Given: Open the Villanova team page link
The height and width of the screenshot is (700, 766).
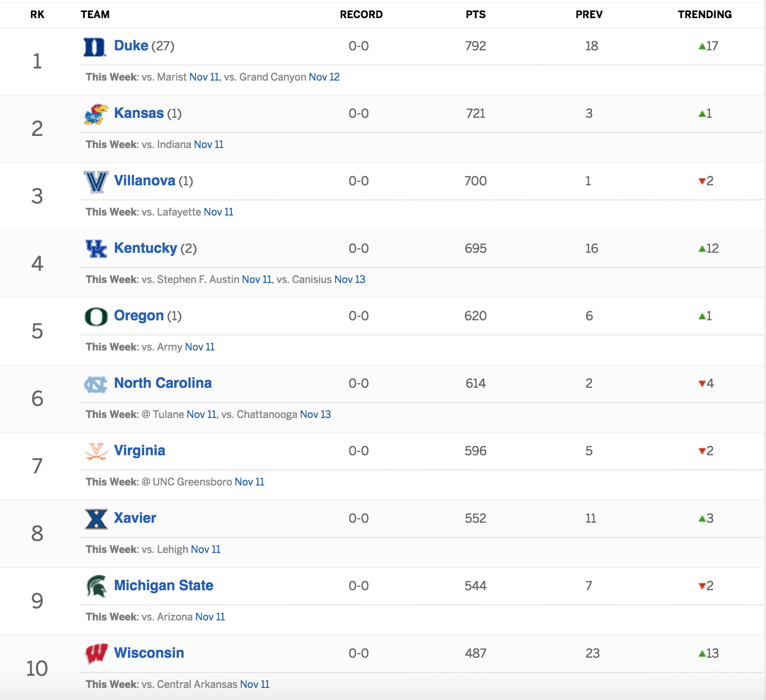Looking at the screenshot, I should (145, 180).
